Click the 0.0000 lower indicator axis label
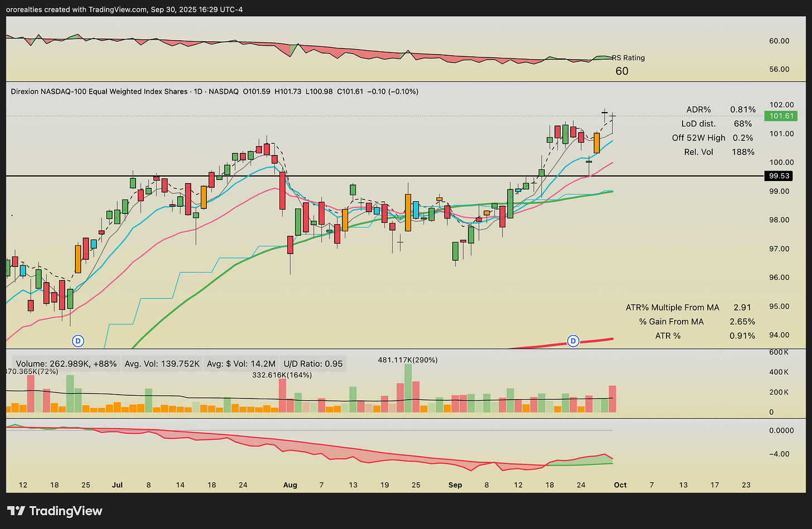Viewport: 812px width, 529px height. [781, 430]
